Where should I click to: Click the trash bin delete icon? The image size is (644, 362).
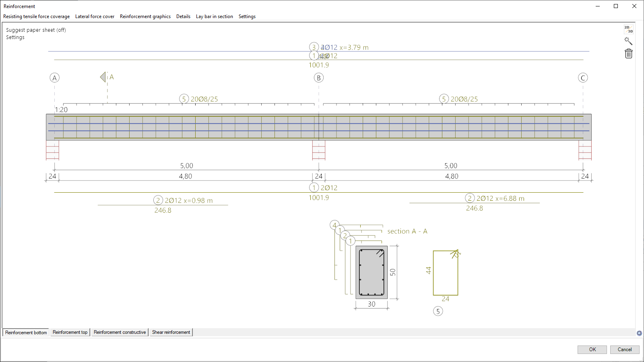coord(628,53)
